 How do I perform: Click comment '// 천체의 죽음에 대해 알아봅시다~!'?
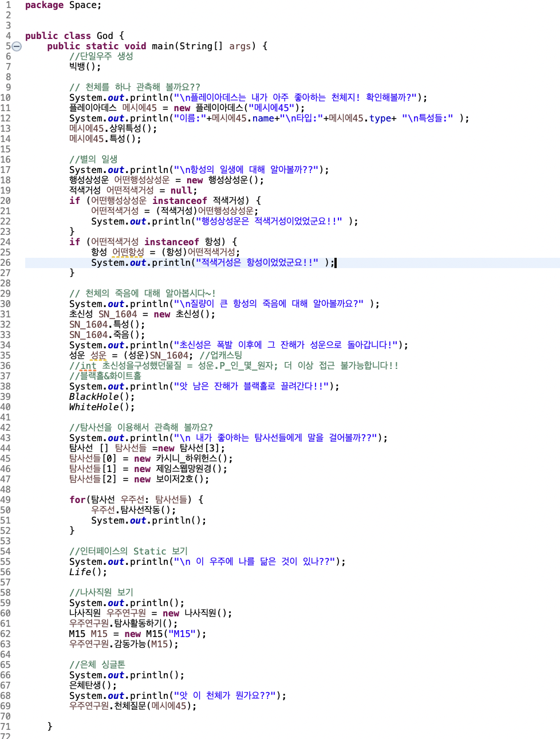tap(143, 294)
